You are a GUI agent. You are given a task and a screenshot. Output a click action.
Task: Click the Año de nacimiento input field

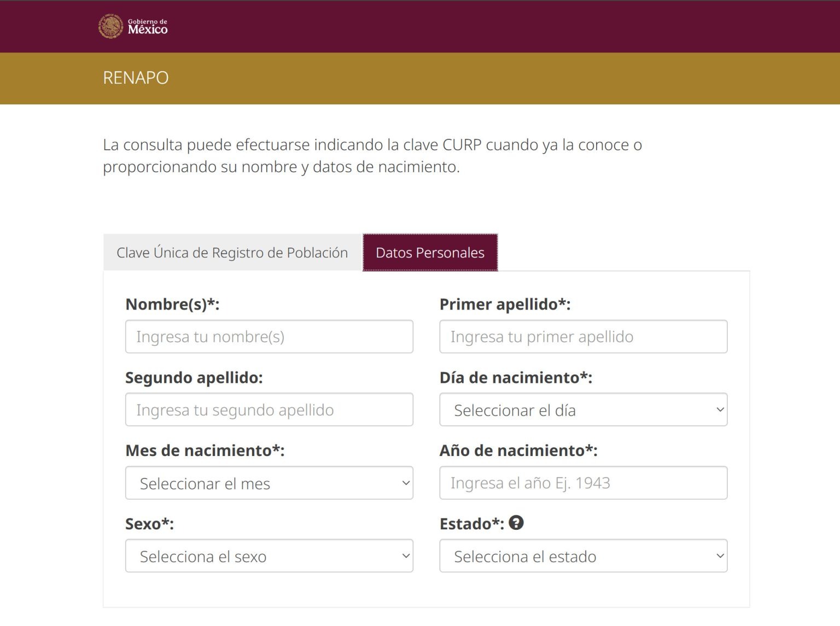click(583, 483)
